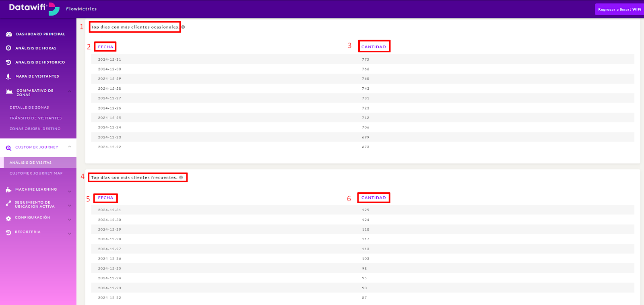Expand Seguimiento de Ubicacion Activa chevron
The image size is (644, 305).
point(70,206)
